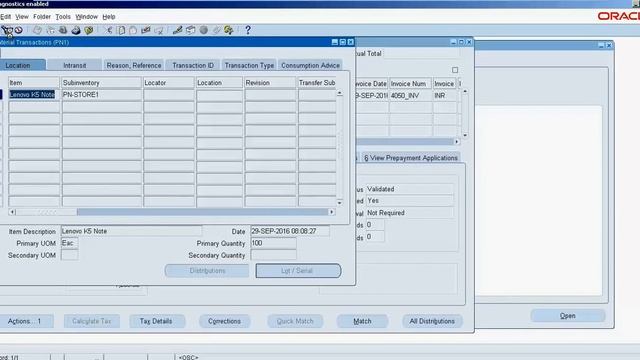Click the Print toolbar icon
640x360 pixels.
[76, 30]
